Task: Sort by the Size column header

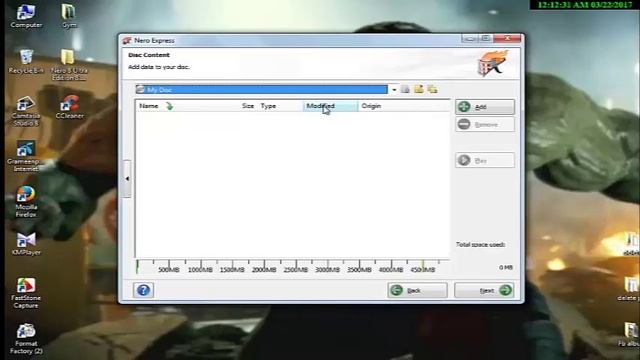Action: (x=247, y=106)
